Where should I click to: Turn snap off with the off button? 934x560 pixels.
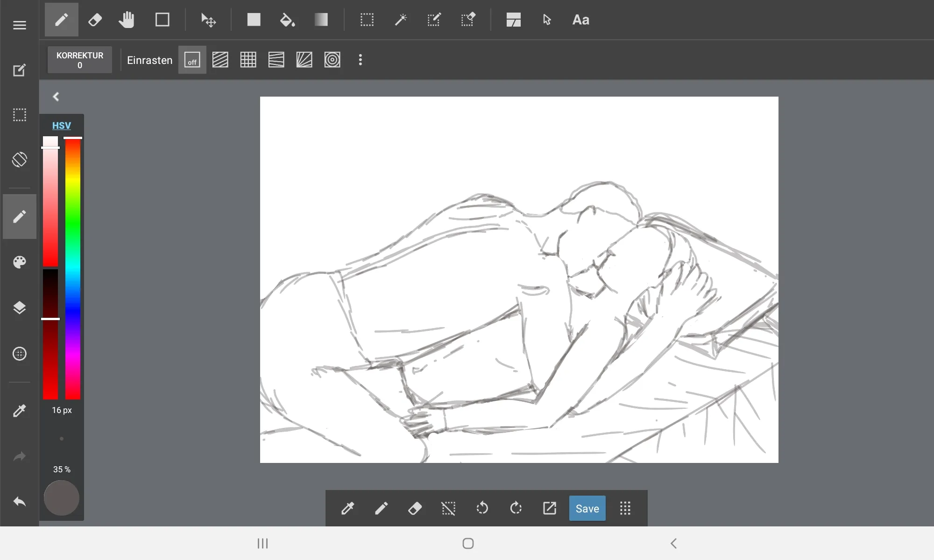click(x=192, y=60)
